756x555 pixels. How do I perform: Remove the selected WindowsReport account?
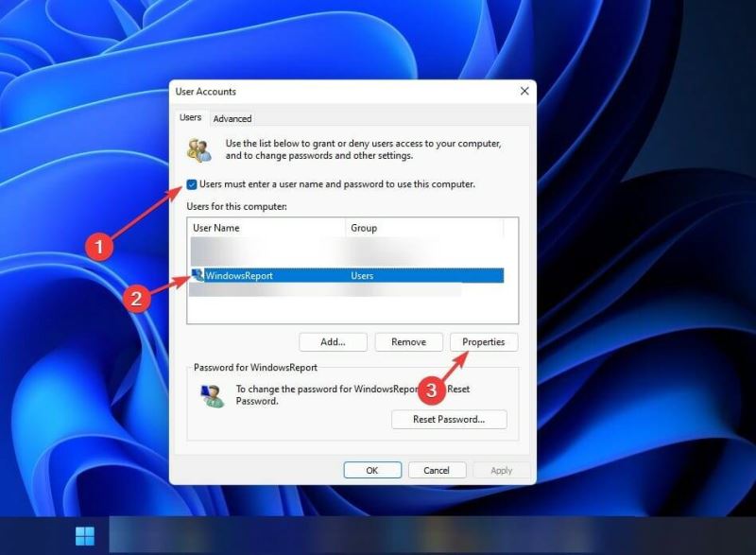point(408,341)
